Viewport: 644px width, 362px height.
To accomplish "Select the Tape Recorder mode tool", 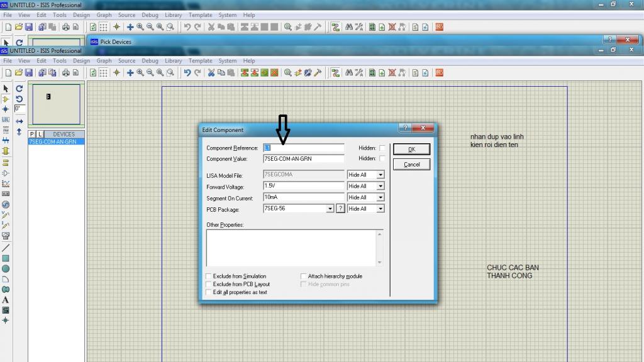I will 5,194.
